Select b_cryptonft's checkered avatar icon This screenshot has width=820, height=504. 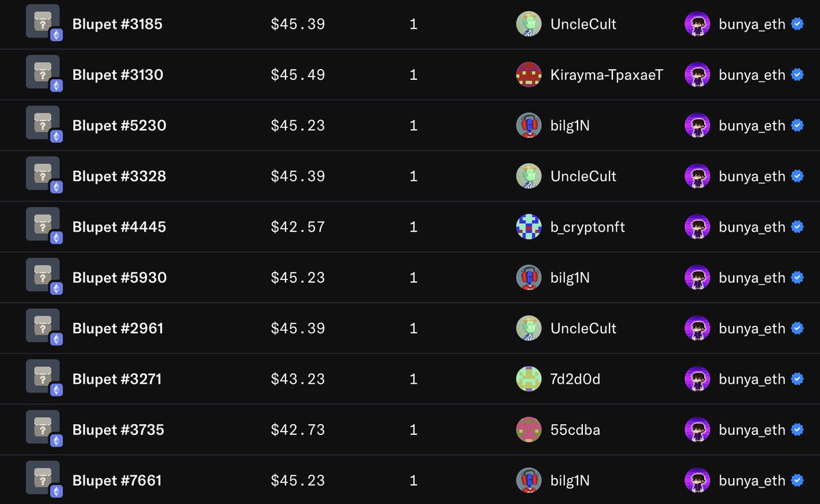tap(529, 227)
